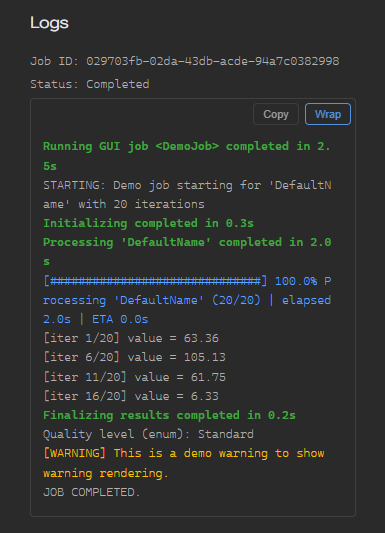Click '[iter 6/20] value = 105.13' line
385x533 pixels.
click(x=134, y=357)
